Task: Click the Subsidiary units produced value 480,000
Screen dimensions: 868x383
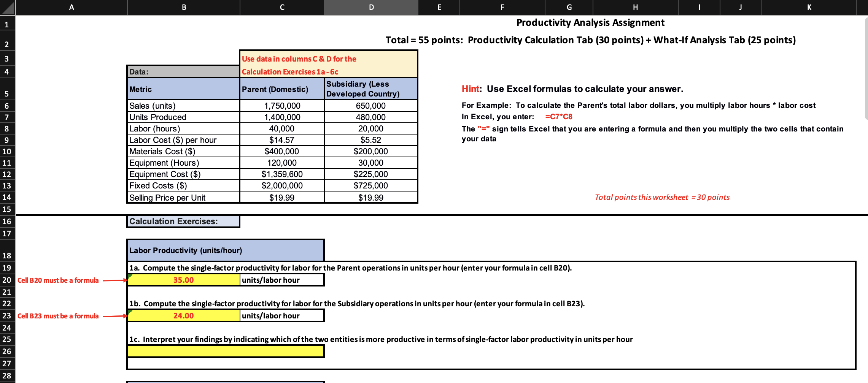Action: tap(371, 117)
